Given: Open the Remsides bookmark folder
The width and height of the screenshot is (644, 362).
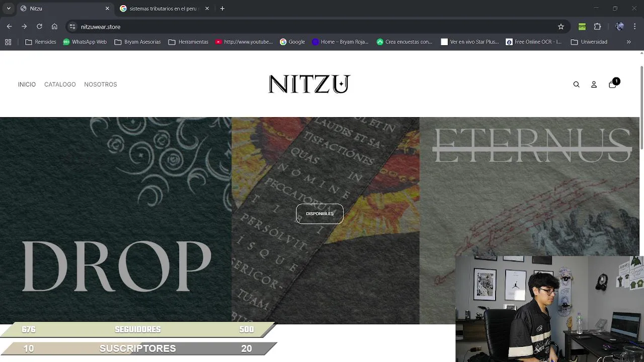Looking at the screenshot, I should coord(41,42).
